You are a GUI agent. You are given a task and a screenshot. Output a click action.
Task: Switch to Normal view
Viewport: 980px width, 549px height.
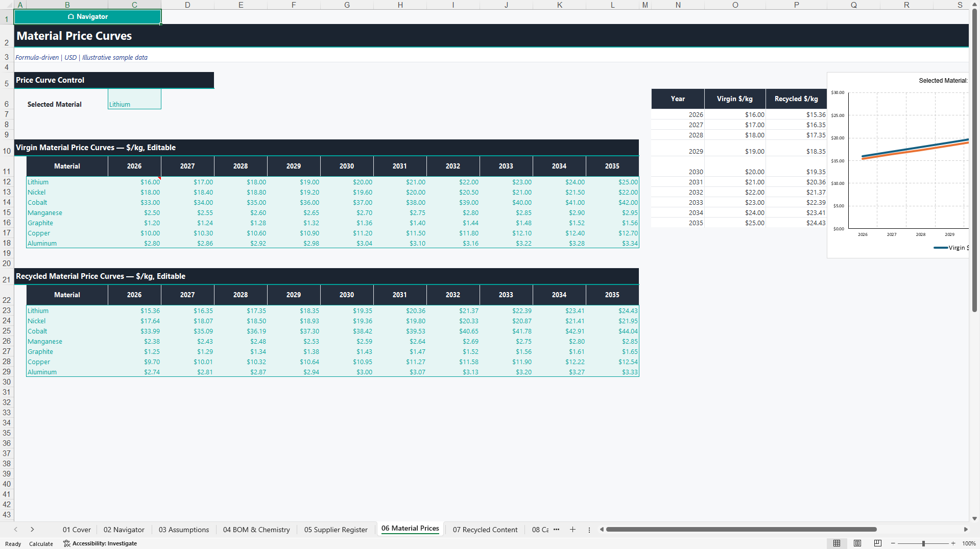coord(836,543)
